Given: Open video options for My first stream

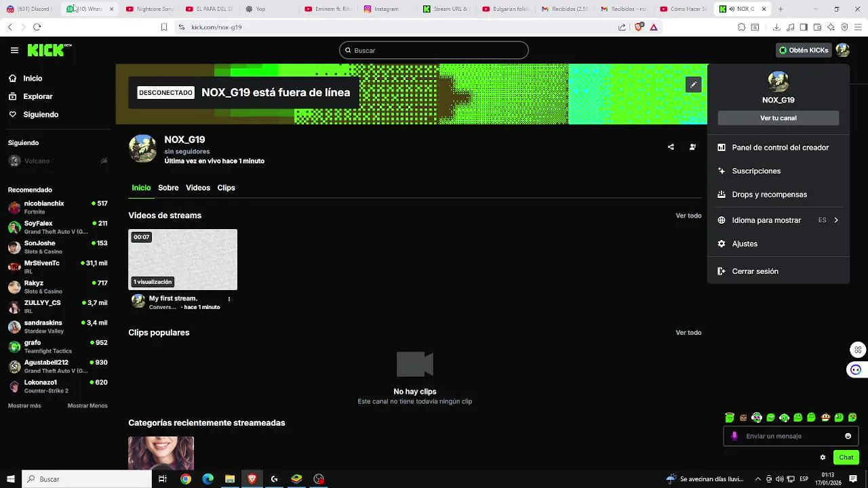Looking at the screenshot, I should coord(229,299).
